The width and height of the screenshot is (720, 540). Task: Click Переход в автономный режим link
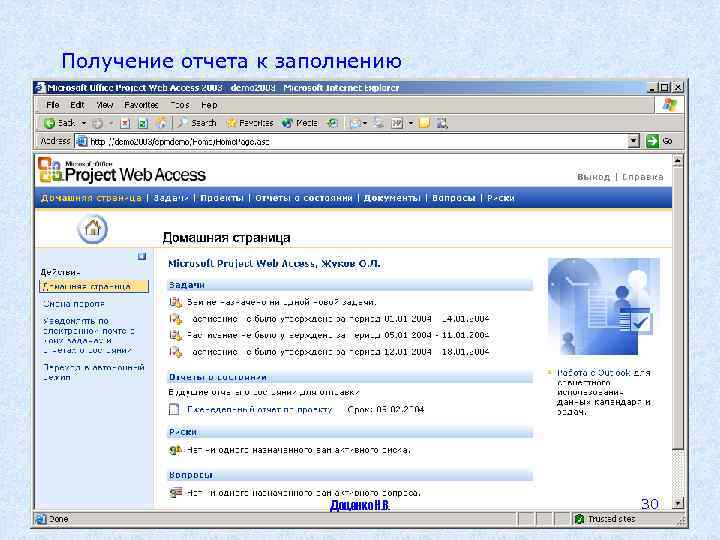tap(94, 372)
